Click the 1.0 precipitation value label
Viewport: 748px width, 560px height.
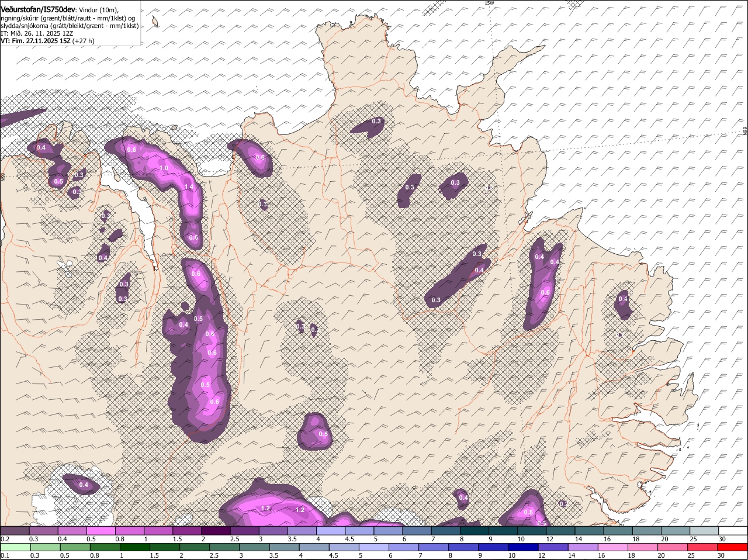(164, 168)
